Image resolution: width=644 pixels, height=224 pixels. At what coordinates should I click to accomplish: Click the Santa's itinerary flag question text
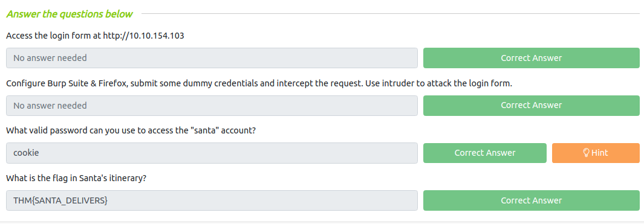click(x=76, y=179)
